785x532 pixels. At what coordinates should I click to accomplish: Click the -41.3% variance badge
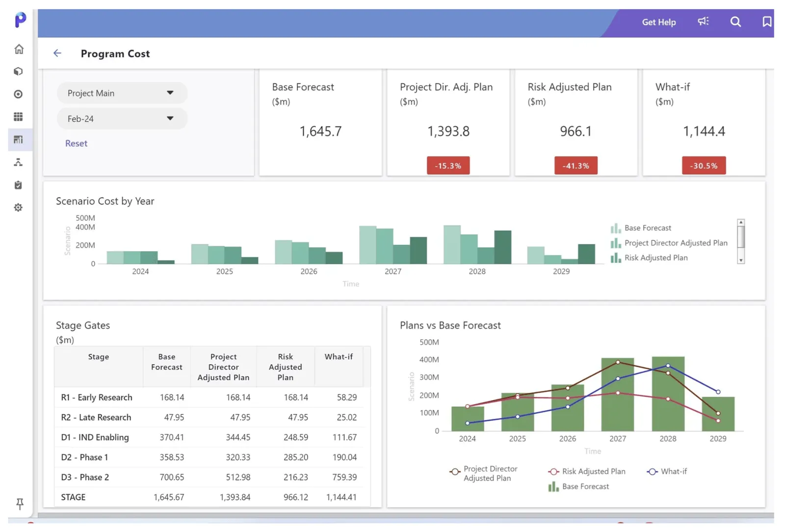(x=576, y=166)
